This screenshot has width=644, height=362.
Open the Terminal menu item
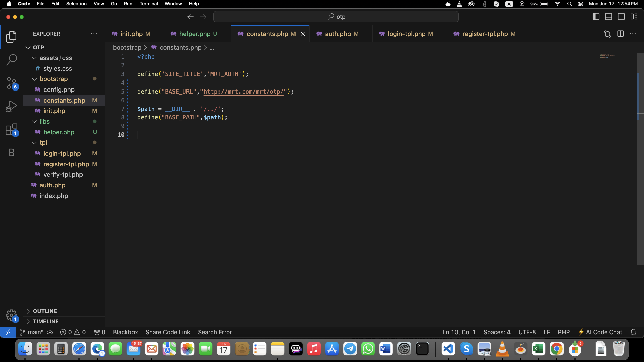click(x=149, y=4)
